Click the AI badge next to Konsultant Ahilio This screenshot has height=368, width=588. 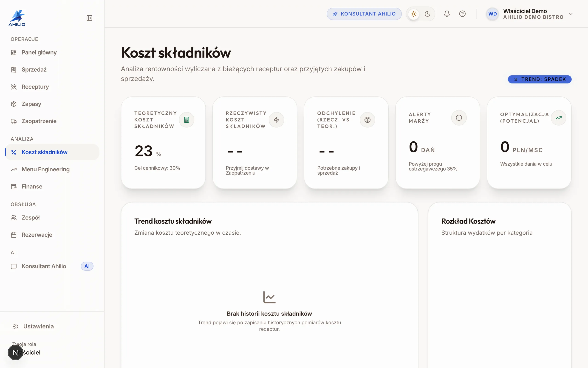(x=87, y=266)
